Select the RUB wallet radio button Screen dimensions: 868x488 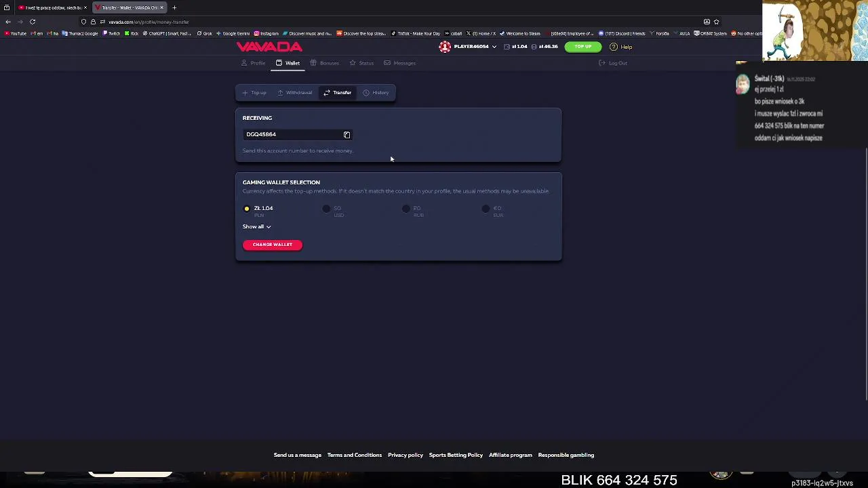coord(406,209)
